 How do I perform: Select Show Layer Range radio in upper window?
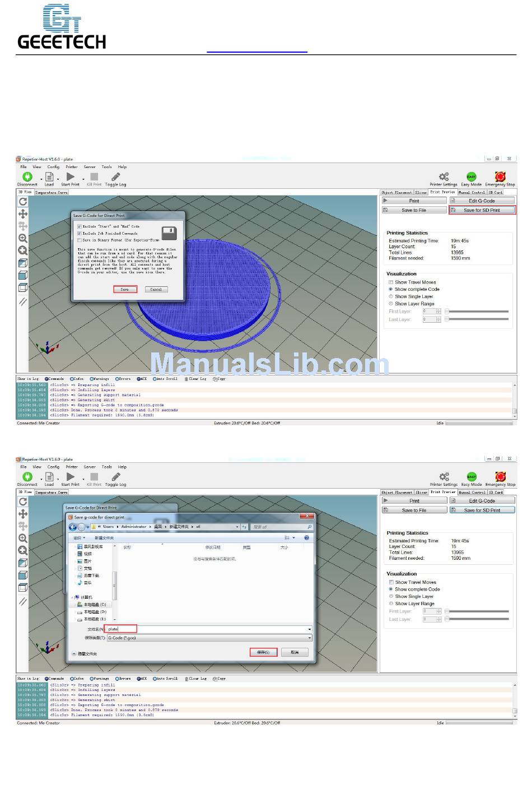point(391,304)
